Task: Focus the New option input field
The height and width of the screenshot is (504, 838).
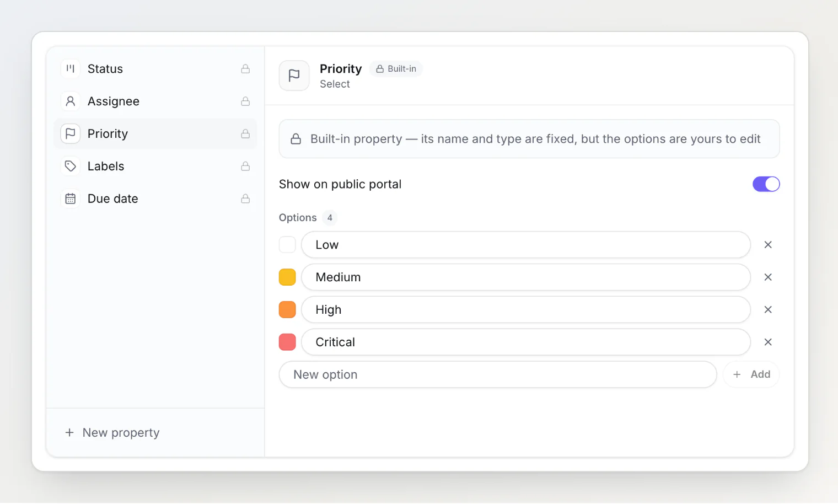Action: (x=498, y=374)
